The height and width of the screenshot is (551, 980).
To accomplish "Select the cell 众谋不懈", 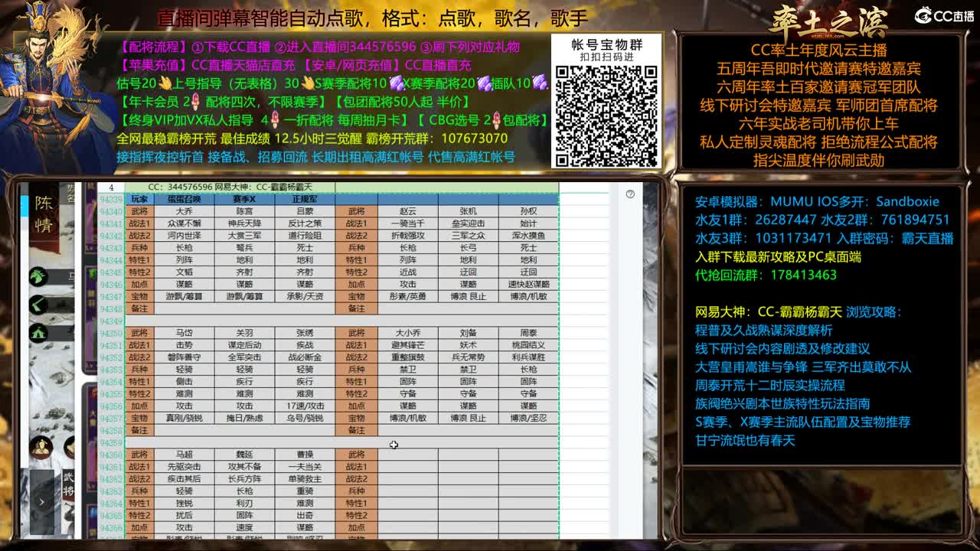I will [x=184, y=223].
